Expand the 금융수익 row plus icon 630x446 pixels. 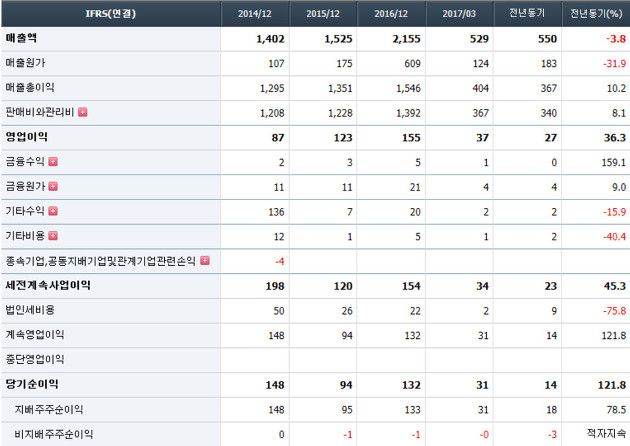(x=53, y=162)
